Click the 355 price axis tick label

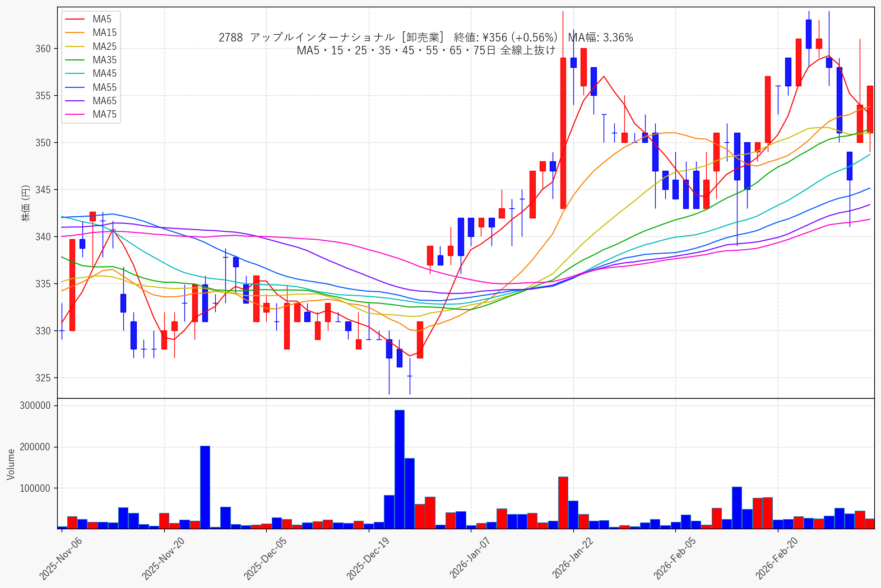pos(43,96)
